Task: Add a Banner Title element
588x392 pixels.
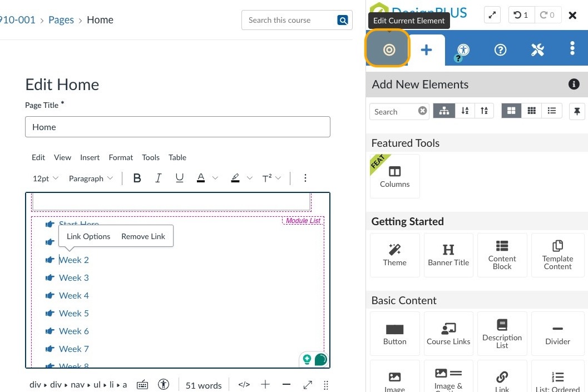Action: pyautogui.click(x=448, y=255)
